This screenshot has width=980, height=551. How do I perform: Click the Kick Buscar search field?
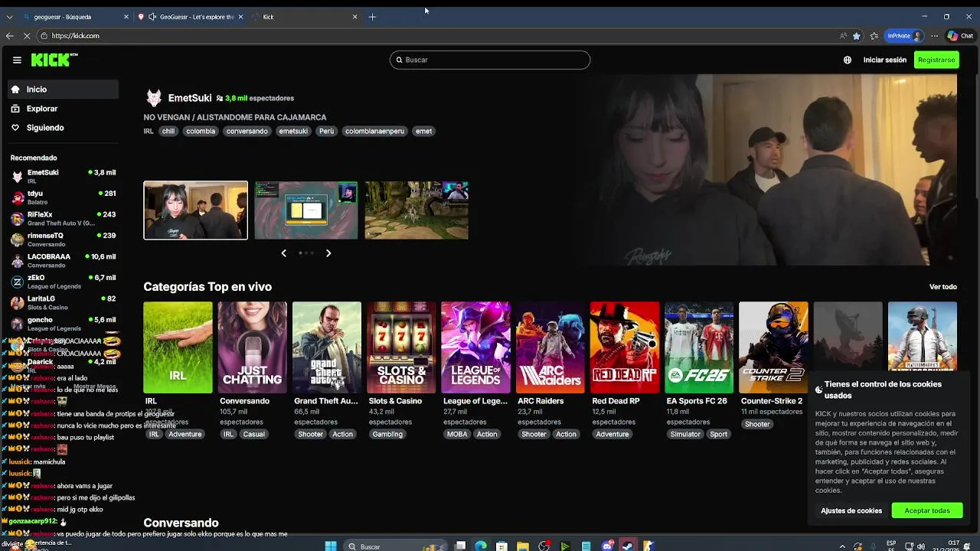pos(490,60)
